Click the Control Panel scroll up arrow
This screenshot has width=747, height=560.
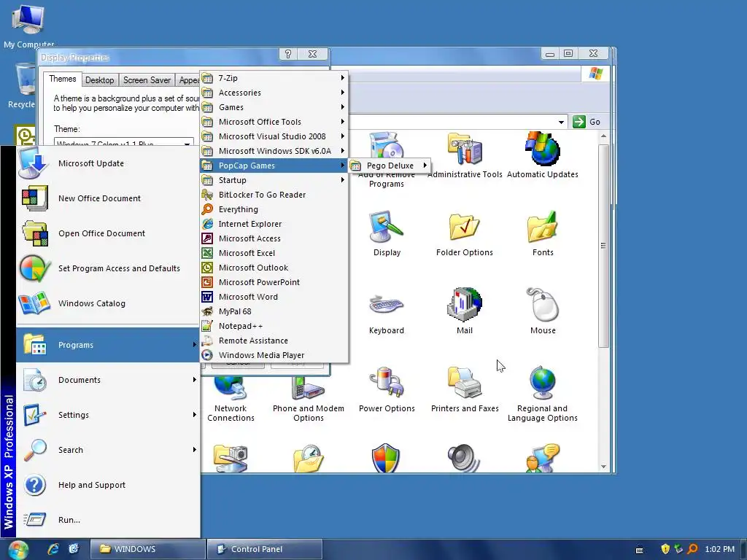point(603,136)
